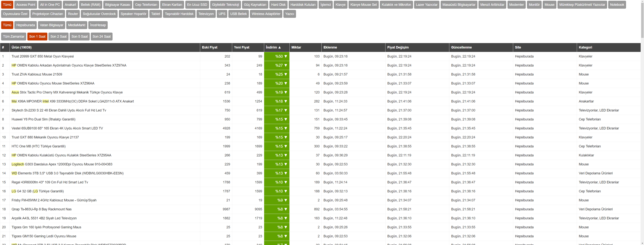Open Qnap Ts-863U-Rp Rackmount Nas
Viewport: 644px width, 245px height.
tap(42, 209)
